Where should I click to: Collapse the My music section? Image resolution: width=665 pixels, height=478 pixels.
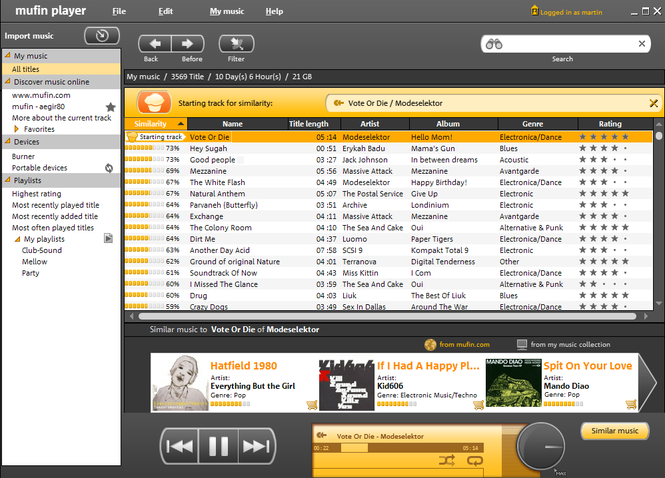click(x=8, y=56)
